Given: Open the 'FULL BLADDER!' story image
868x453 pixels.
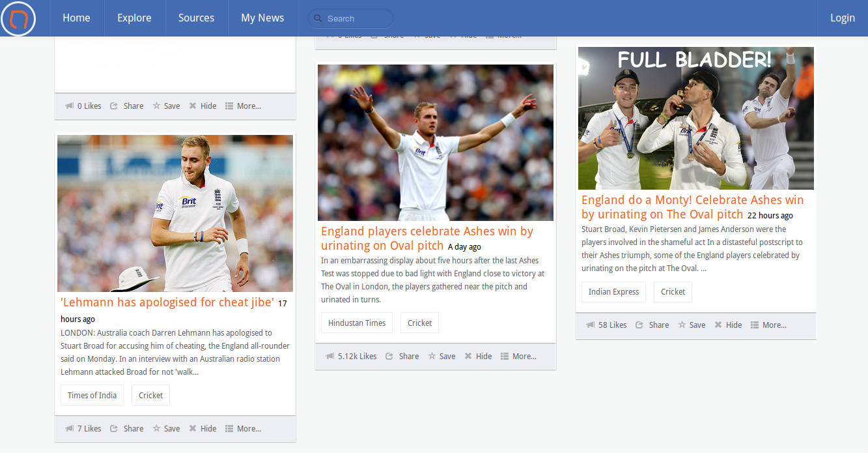Looking at the screenshot, I should tap(696, 118).
